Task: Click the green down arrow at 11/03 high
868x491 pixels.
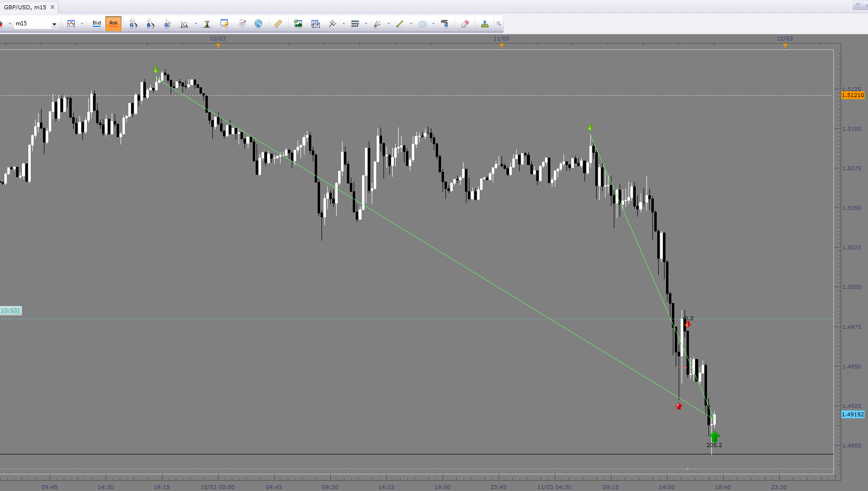Action: pos(590,128)
